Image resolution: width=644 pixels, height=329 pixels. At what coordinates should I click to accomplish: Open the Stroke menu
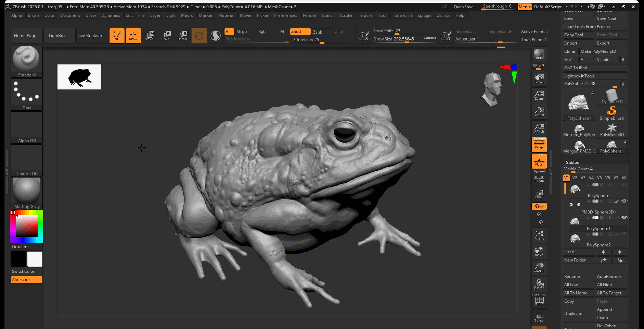[346, 15]
